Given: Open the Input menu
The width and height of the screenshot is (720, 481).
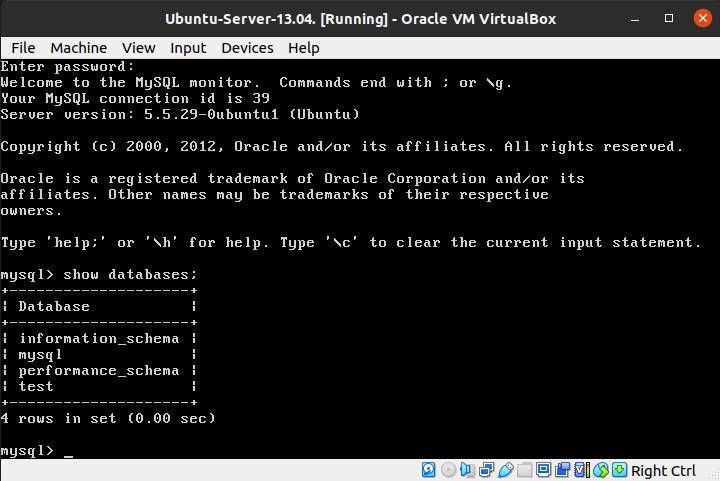Looking at the screenshot, I should tap(188, 48).
